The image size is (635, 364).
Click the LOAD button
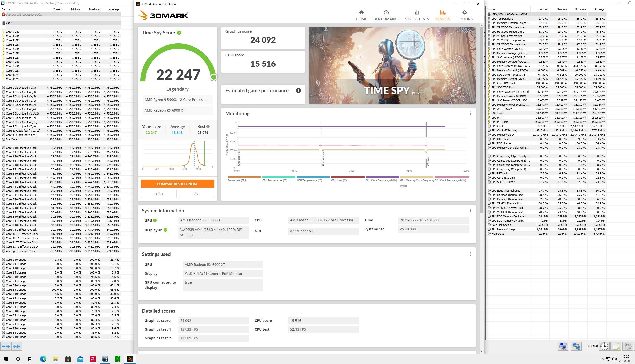point(159,194)
